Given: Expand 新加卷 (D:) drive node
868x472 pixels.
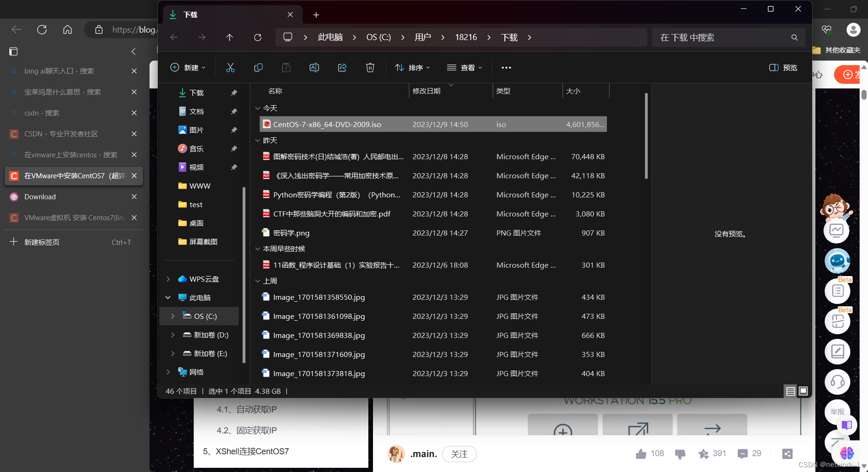Looking at the screenshot, I should pyautogui.click(x=173, y=335).
